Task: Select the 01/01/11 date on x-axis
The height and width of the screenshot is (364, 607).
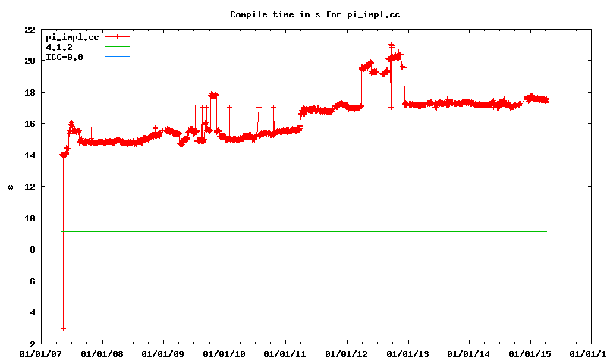Action: pos(285,353)
